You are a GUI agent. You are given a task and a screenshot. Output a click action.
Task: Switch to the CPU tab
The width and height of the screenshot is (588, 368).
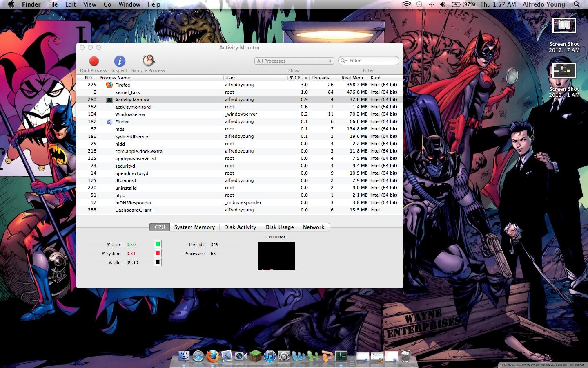point(160,227)
